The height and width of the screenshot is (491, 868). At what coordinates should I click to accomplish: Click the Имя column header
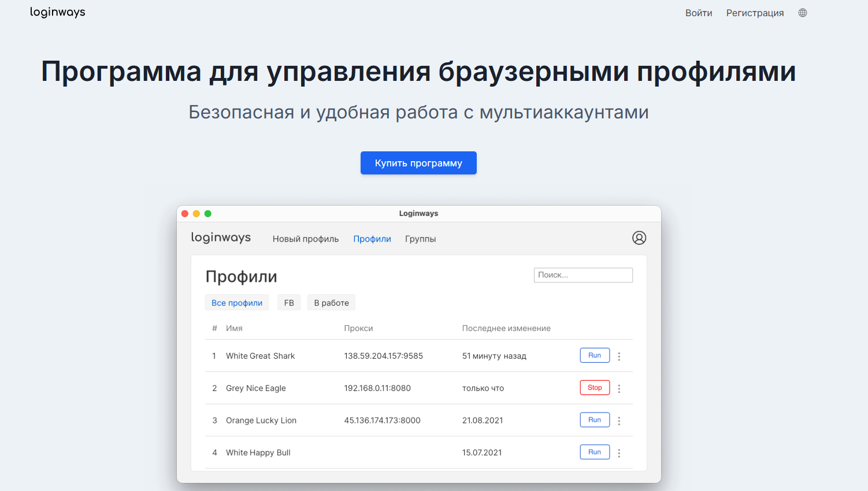coord(234,328)
